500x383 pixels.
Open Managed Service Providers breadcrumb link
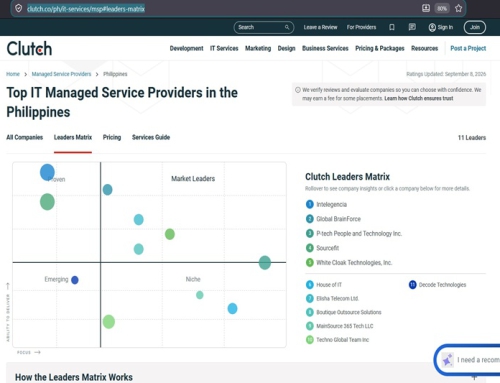click(x=61, y=74)
